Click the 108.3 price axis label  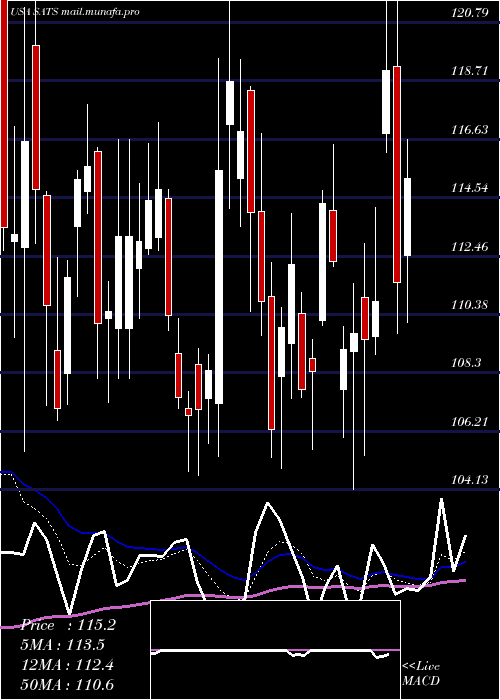tap(467, 363)
